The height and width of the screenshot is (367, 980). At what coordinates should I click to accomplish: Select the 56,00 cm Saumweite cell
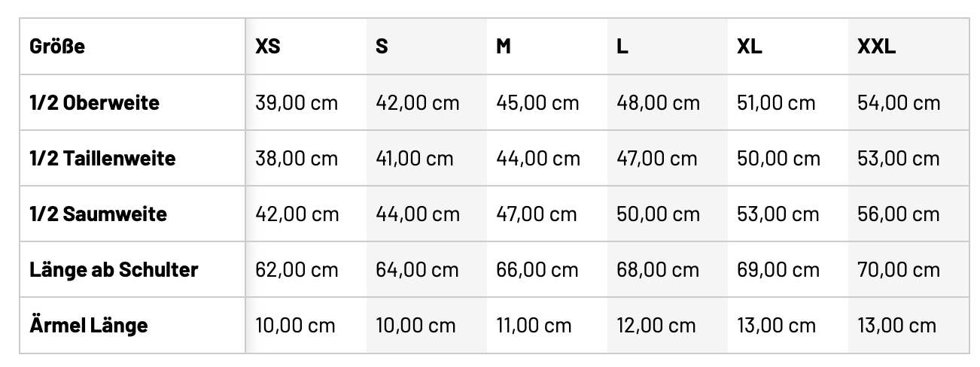click(x=899, y=214)
